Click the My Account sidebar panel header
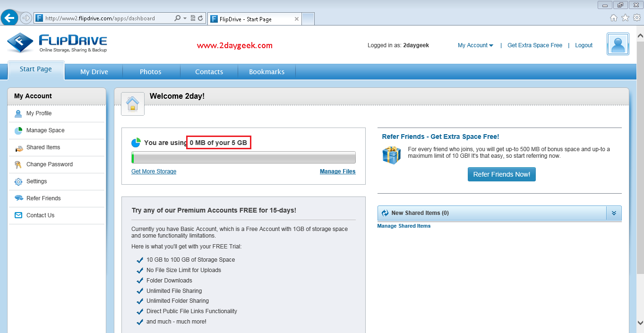 click(57, 96)
